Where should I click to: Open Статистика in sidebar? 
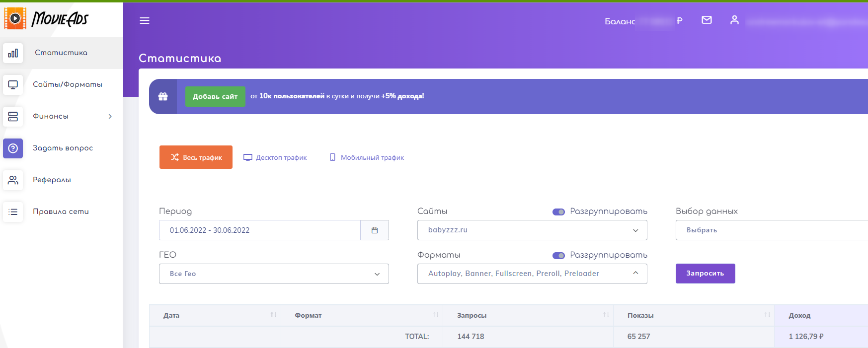(x=61, y=53)
